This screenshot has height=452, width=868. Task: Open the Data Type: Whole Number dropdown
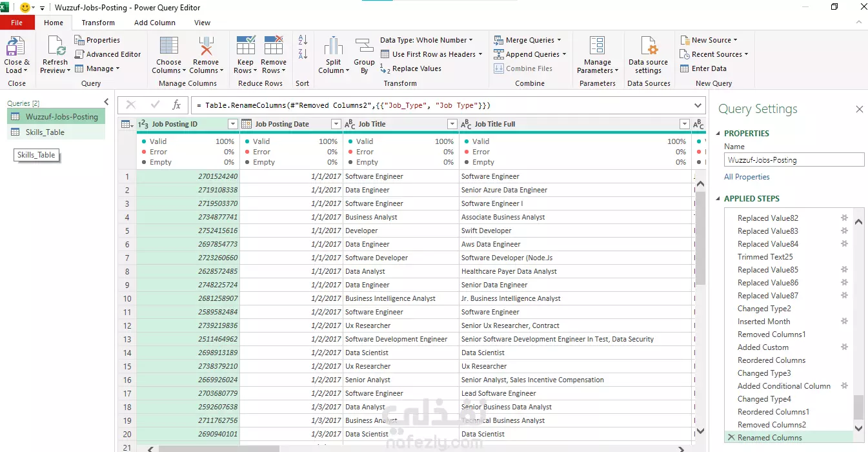point(426,40)
